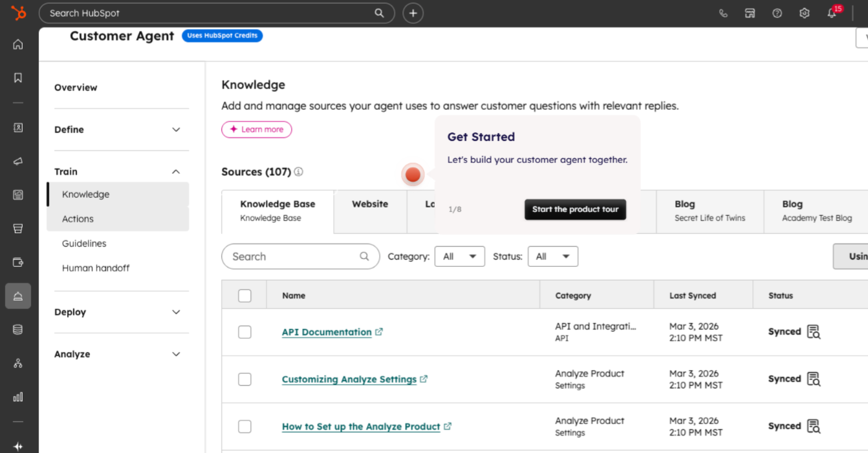Open the Category filter dropdown
The image size is (868, 453).
click(x=459, y=257)
